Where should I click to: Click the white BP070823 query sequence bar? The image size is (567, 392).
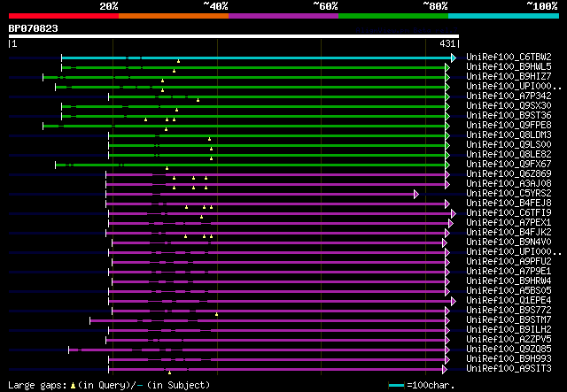pos(234,36)
